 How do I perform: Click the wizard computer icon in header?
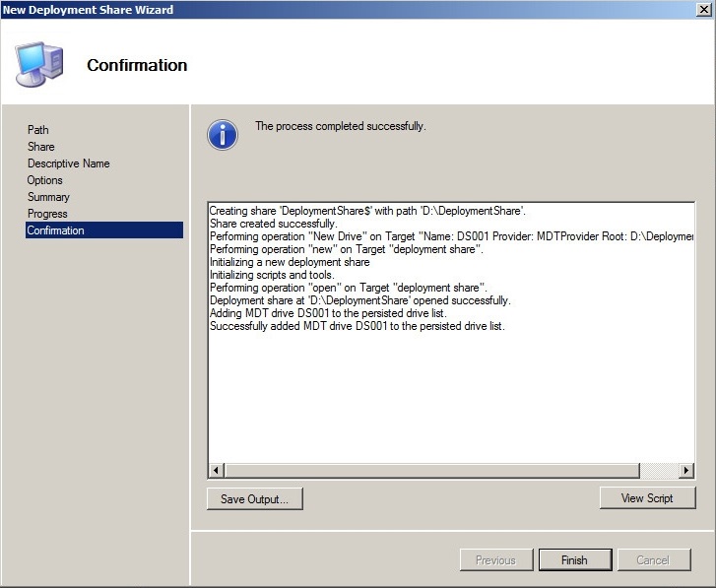pyautogui.click(x=40, y=64)
